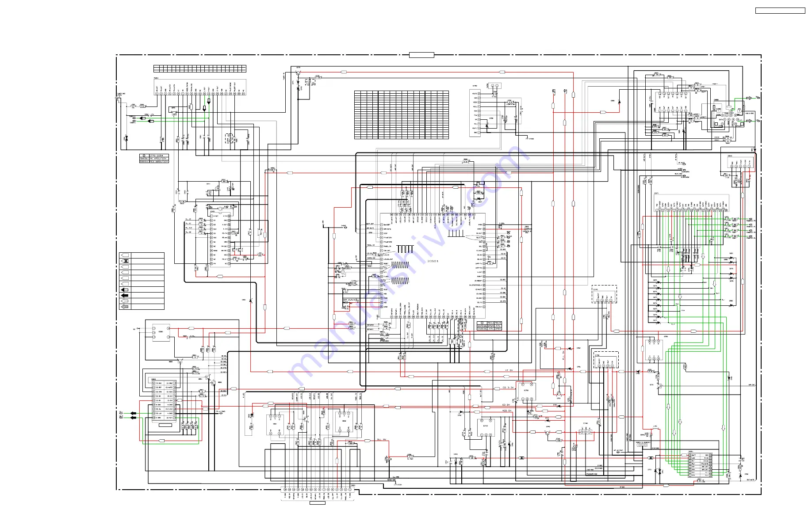The image size is (812, 525).
Task: Click the 'ILL 5V' line label
Action: (x=382, y=440)
